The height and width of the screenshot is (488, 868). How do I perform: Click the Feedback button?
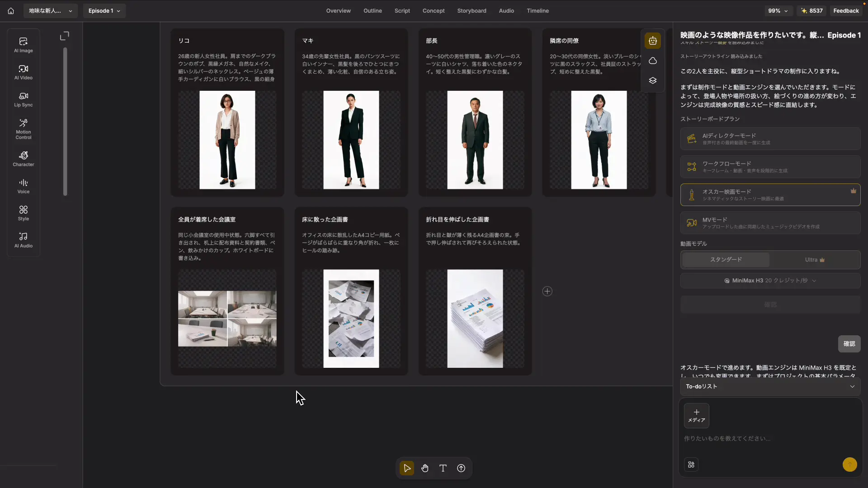(846, 11)
